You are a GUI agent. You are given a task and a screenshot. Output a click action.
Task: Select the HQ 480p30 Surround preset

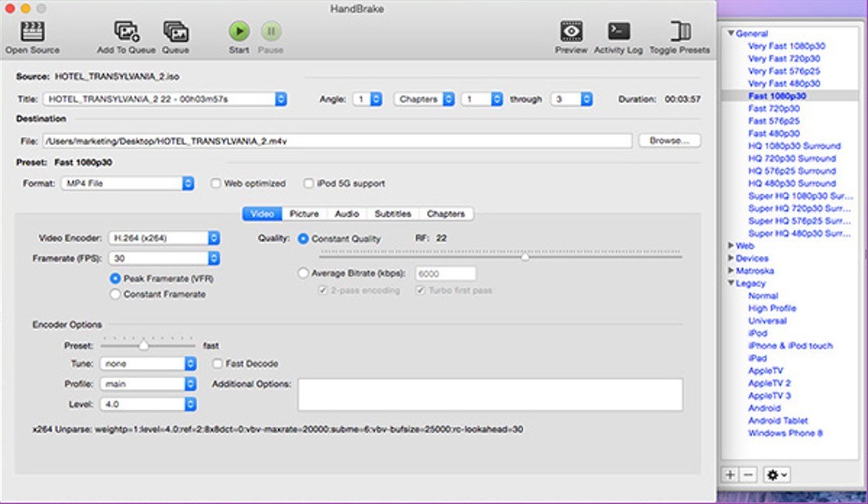click(792, 183)
